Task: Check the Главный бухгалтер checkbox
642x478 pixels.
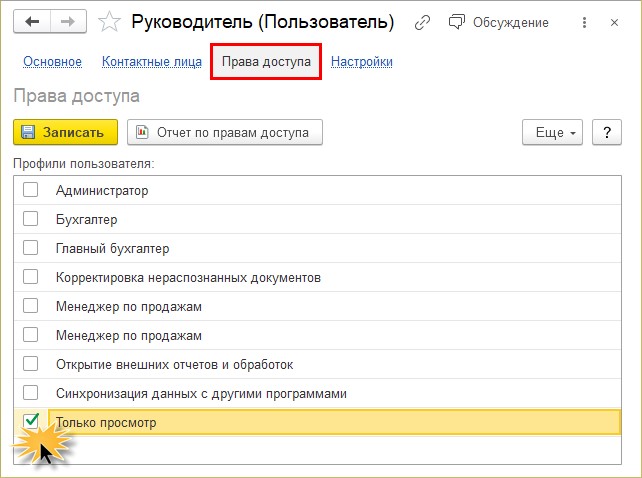Action: (31, 248)
